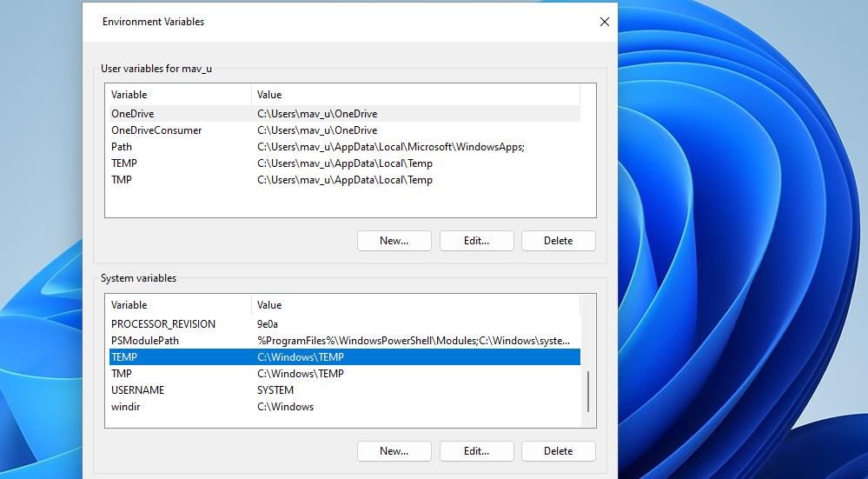Select the PROCESSOR_REVISION system variable
This screenshot has height=479, width=868.
coord(163,324)
